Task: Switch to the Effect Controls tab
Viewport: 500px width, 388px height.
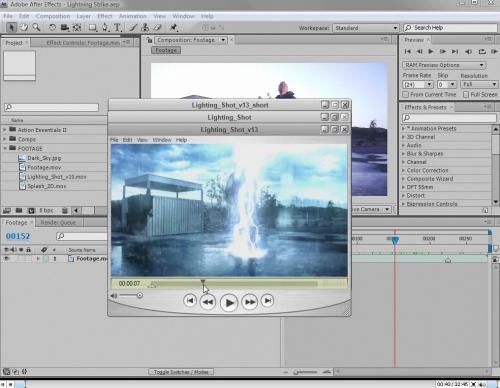Action: pyautogui.click(x=83, y=43)
